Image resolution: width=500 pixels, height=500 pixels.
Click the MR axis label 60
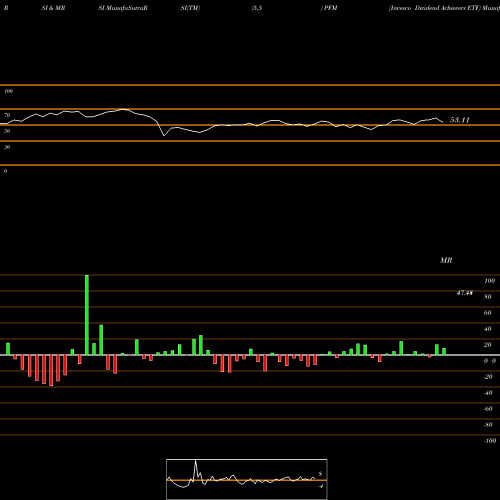coord(488,313)
